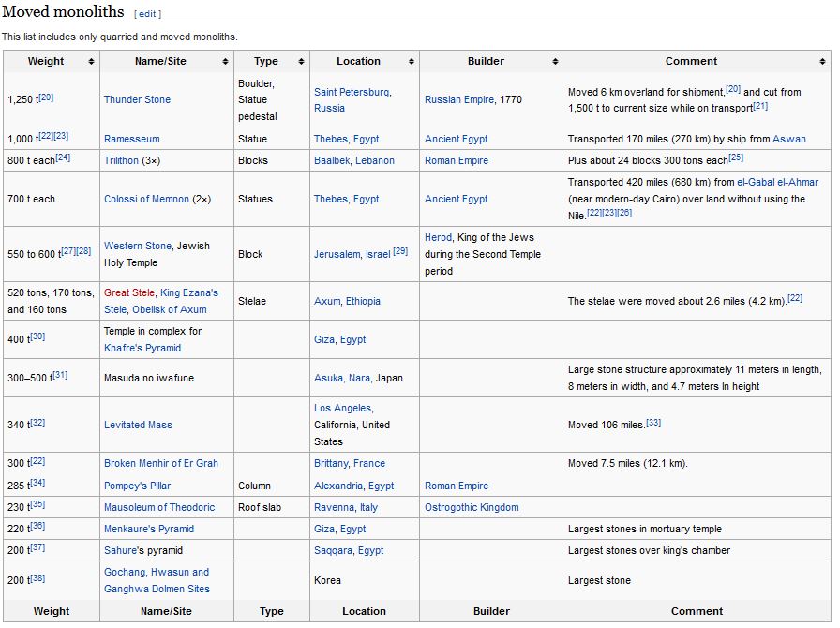Click the Herod builder link

point(438,237)
